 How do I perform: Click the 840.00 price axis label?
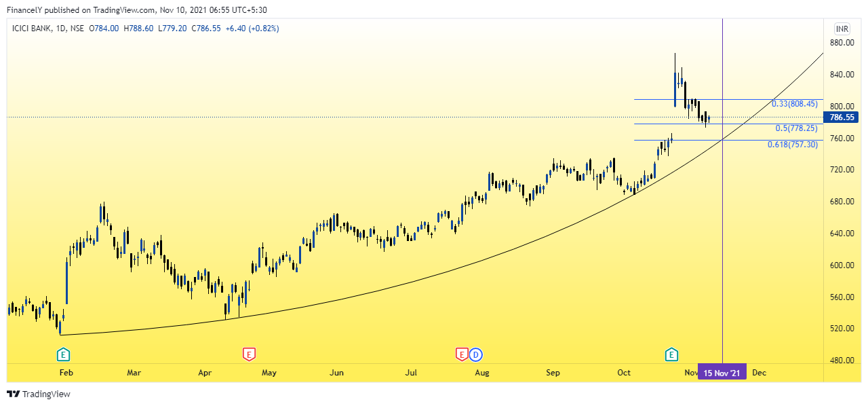(x=841, y=75)
